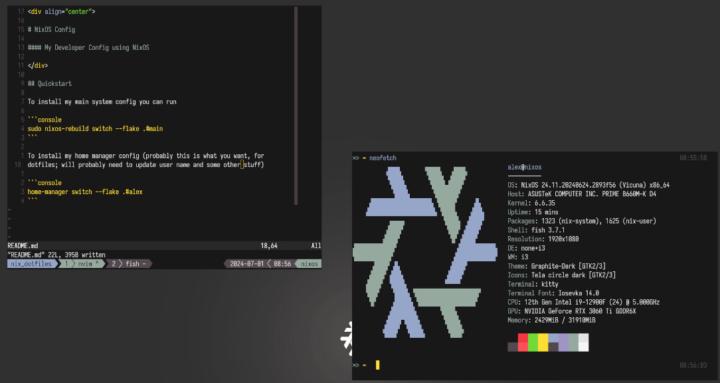Viewport: 720px width, 383px height.
Task: Click the Terminal: kitty line
Action: (533, 284)
